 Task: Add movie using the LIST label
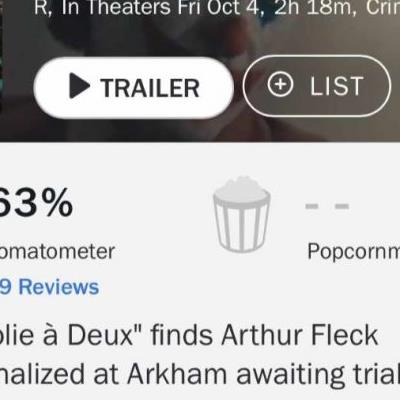tap(336, 86)
